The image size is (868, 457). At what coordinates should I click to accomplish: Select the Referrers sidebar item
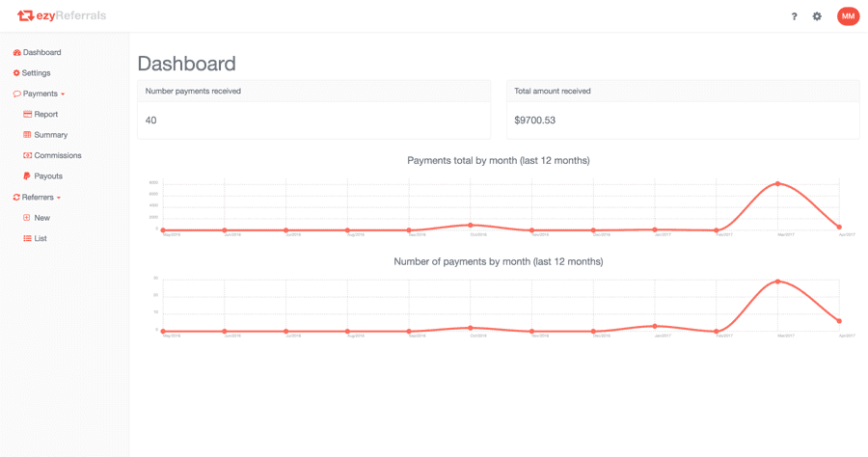tap(38, 198)
